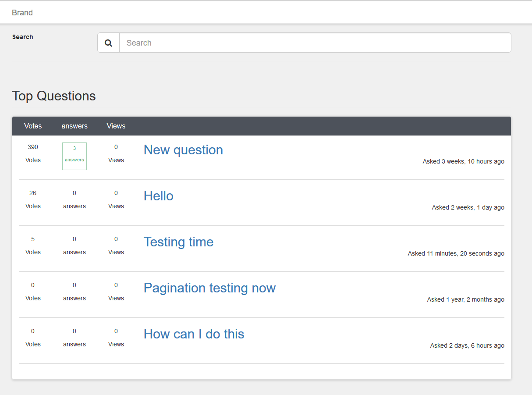Open the "Hello" question
This screenshot has height=395, width=532.
coord(159,196)
